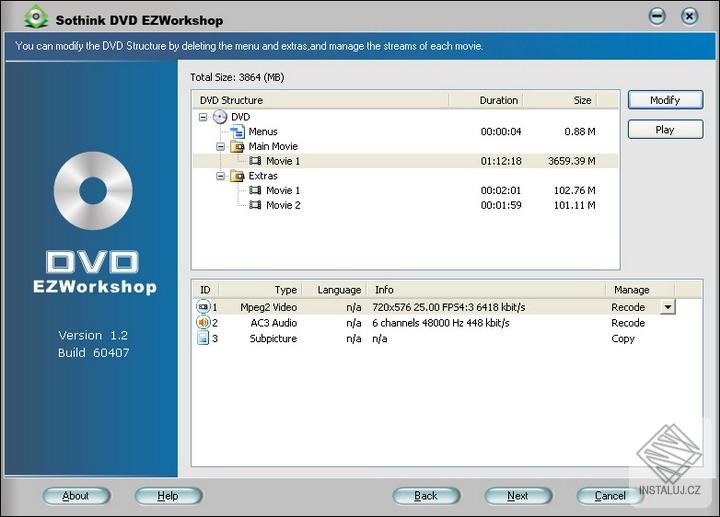The height and width of the screenshot is (517, 720).
Task: Collapse the DVD root node
Action: tap(202, 117)
